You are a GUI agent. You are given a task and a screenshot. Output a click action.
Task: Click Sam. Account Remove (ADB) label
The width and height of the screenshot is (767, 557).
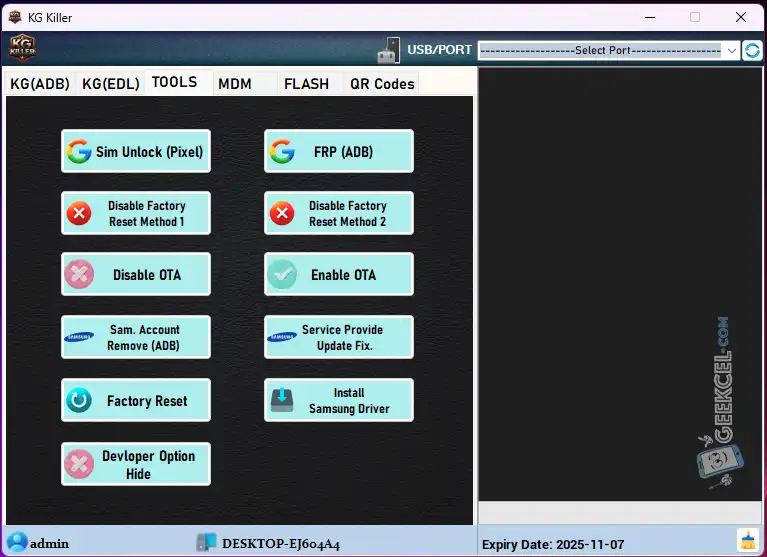[x=144, y=337]
